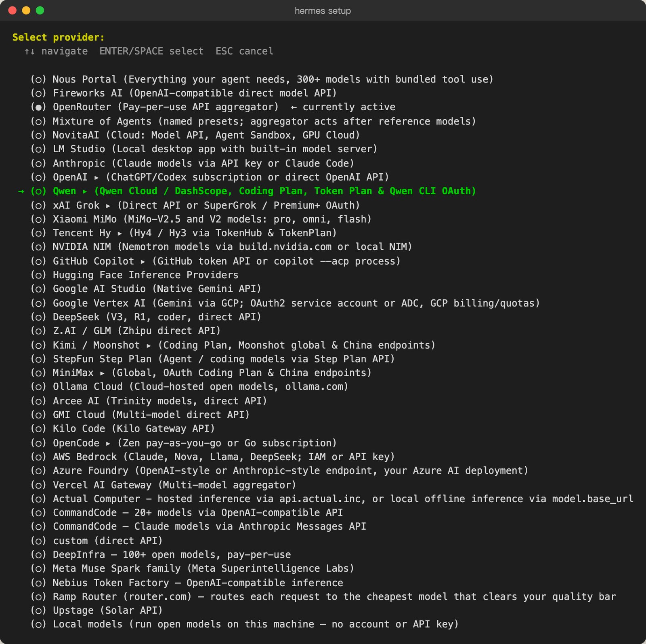
Task: Click the "custom (direct API)" row
Action: [x=96, y=541]
